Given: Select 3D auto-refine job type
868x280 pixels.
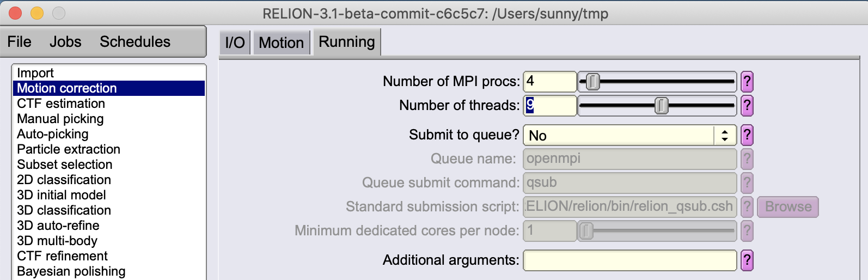Looking at the screenshot, I should 109,226.
